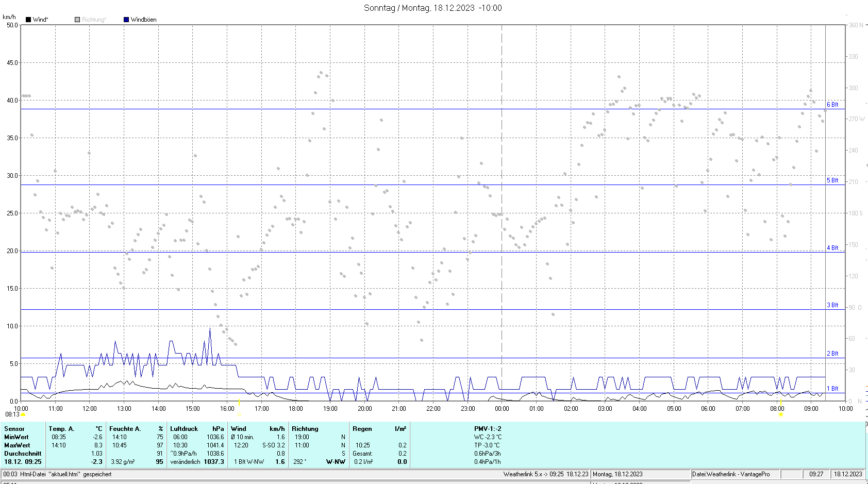Click the gray Richtung legend square
868x484 pixels.
click(x=77, y=20)
